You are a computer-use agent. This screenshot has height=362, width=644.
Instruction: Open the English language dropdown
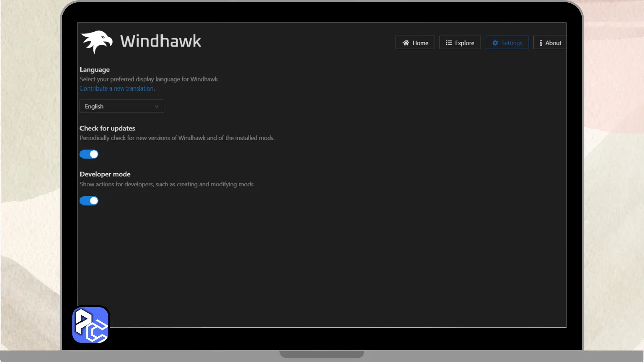coord(122,106)
